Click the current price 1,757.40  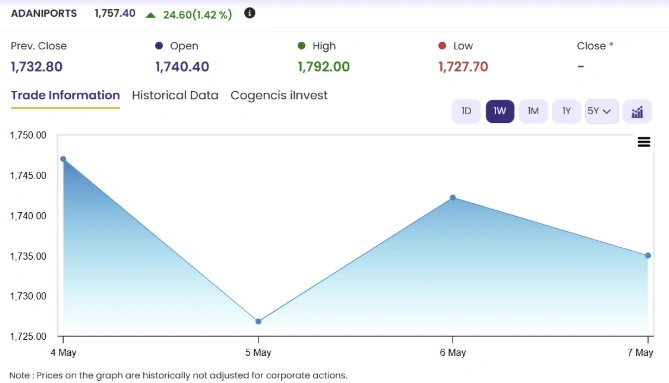coord(115,13)
